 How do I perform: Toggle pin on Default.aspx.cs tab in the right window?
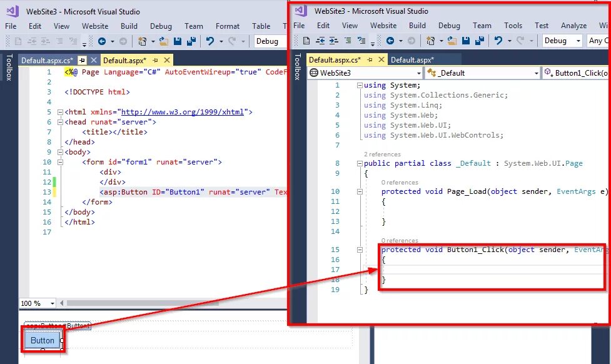[x=370, y=59]
